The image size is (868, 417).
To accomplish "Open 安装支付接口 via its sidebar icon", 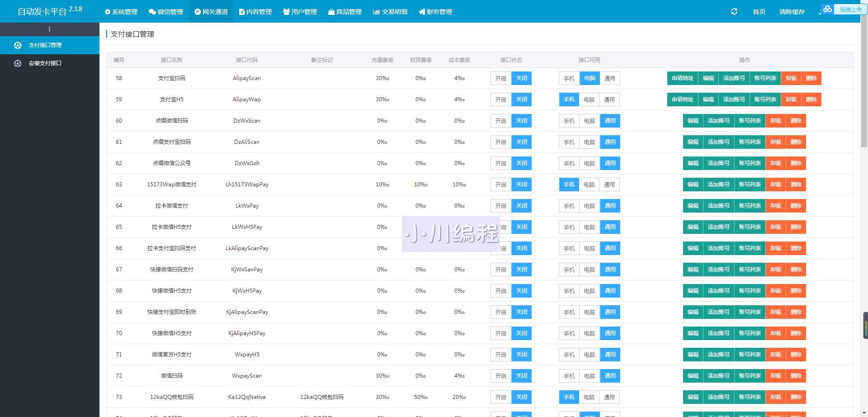I will coord(18,63).
